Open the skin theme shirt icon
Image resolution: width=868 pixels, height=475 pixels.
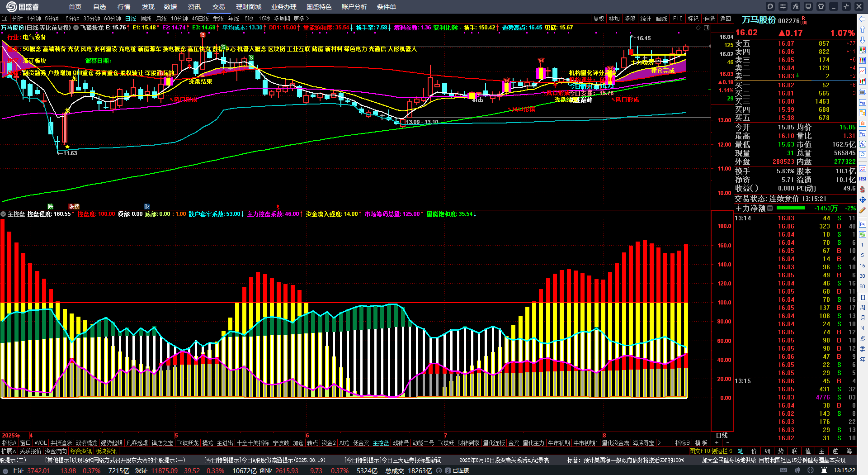(x=821, y=6)
